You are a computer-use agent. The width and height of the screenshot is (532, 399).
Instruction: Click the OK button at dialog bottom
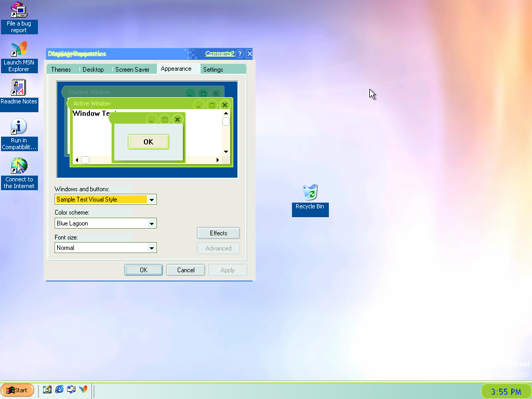[143, 270]
